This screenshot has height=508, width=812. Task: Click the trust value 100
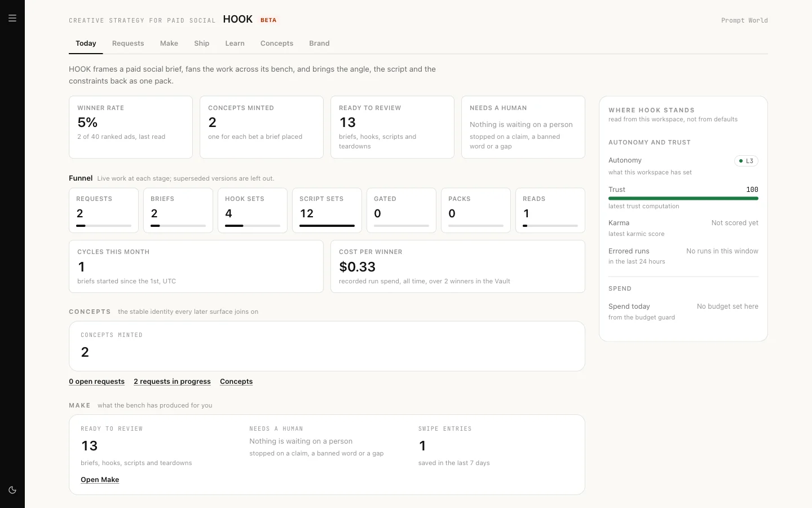click(752, 190)
